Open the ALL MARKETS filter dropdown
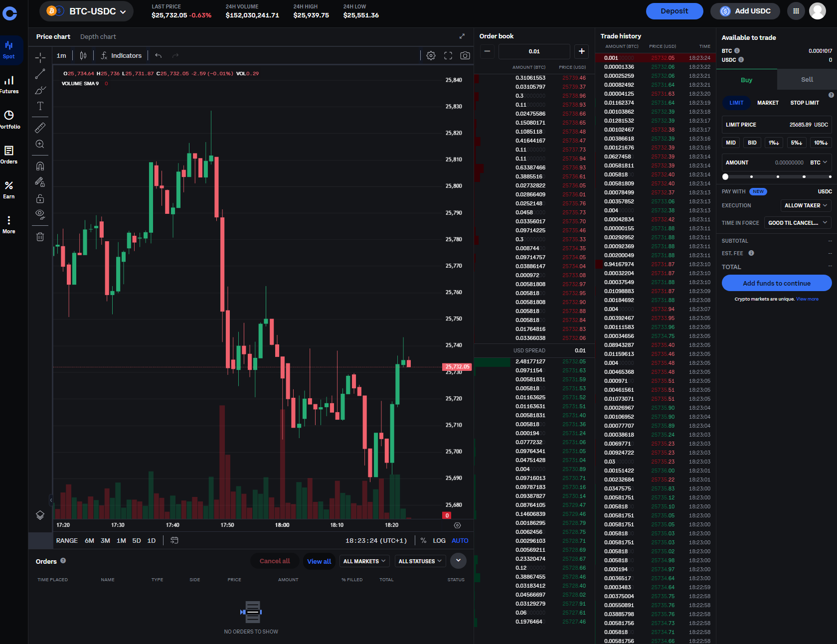 click(364, 561)
